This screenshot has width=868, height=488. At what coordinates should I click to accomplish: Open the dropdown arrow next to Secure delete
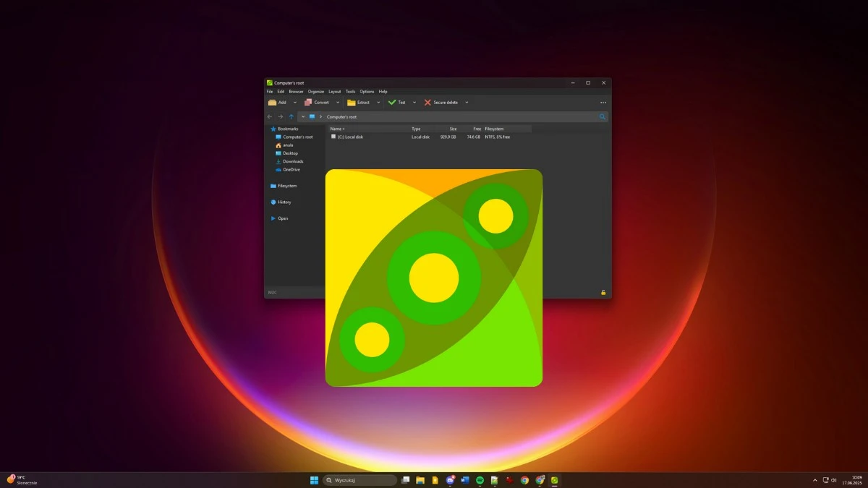click(x=467, y=103)
